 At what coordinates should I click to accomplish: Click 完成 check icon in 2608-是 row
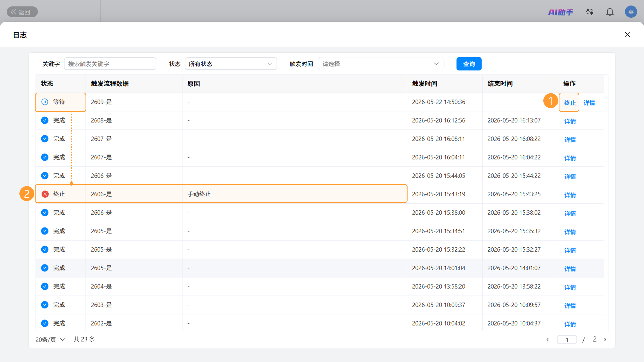[x=45, y=120]
